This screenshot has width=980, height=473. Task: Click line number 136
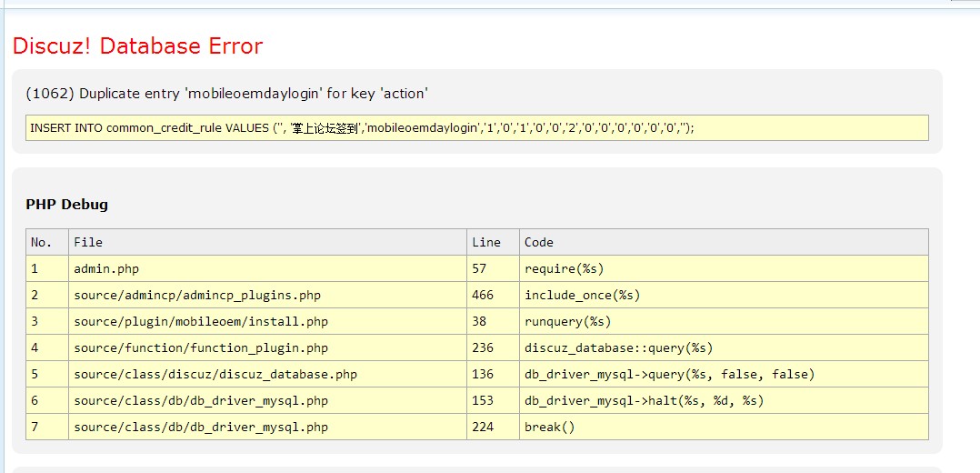click(x=493, y=374)
